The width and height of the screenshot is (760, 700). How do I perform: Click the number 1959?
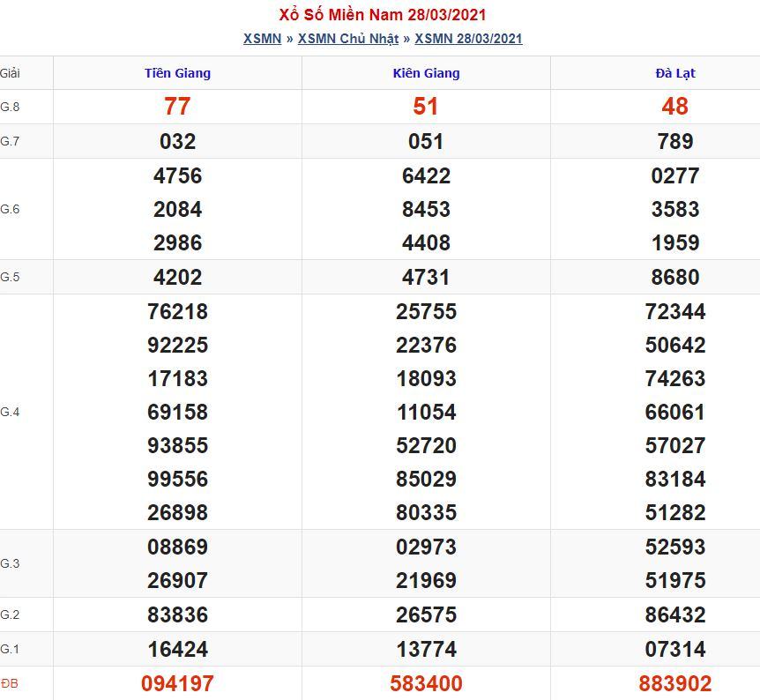coord(675,242)
